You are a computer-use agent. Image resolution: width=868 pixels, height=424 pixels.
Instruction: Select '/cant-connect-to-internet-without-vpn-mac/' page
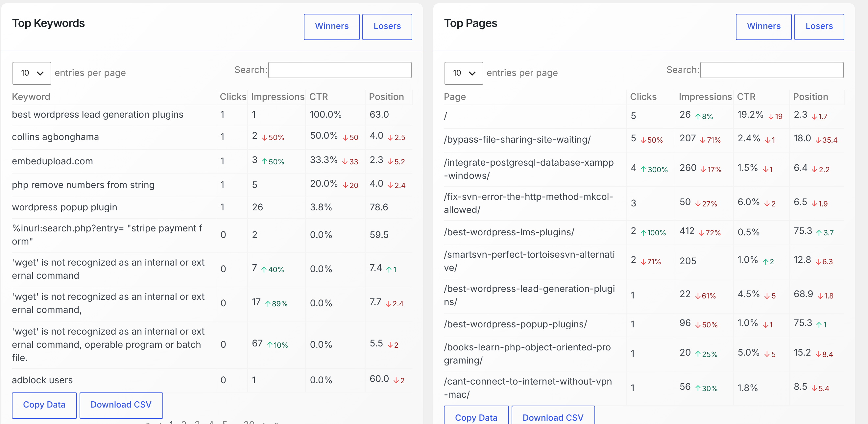pos(528,388)
